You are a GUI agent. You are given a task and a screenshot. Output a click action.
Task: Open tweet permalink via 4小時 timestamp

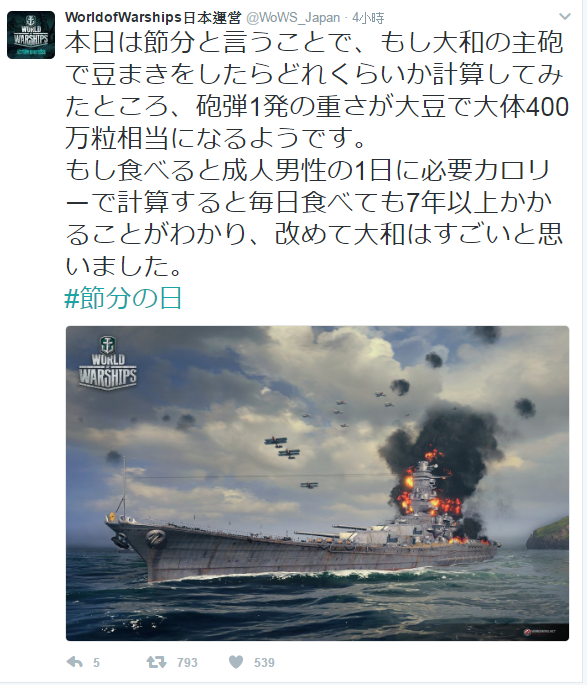[368, 17]
